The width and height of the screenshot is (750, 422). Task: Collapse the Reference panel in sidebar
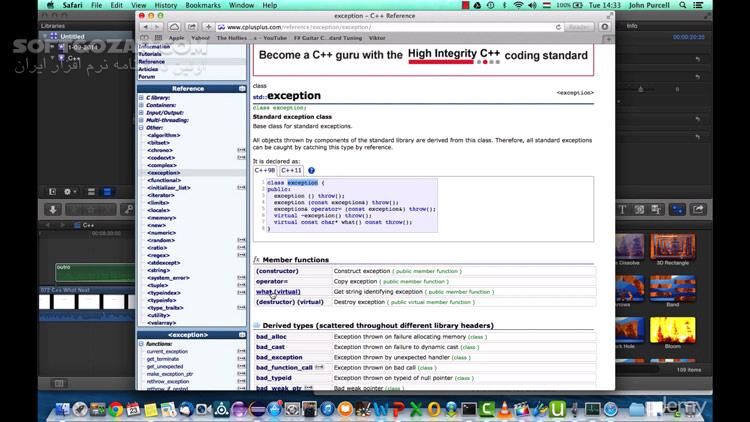(242, 88)
